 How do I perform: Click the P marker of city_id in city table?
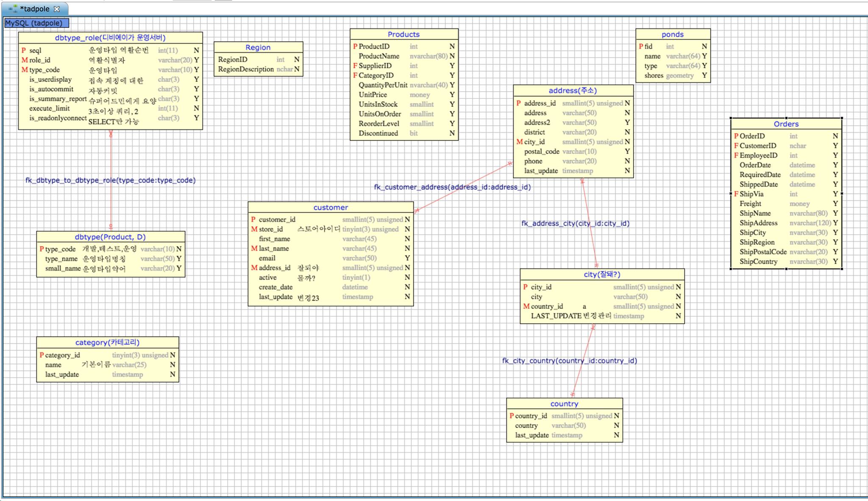click(x=525, y=287)
